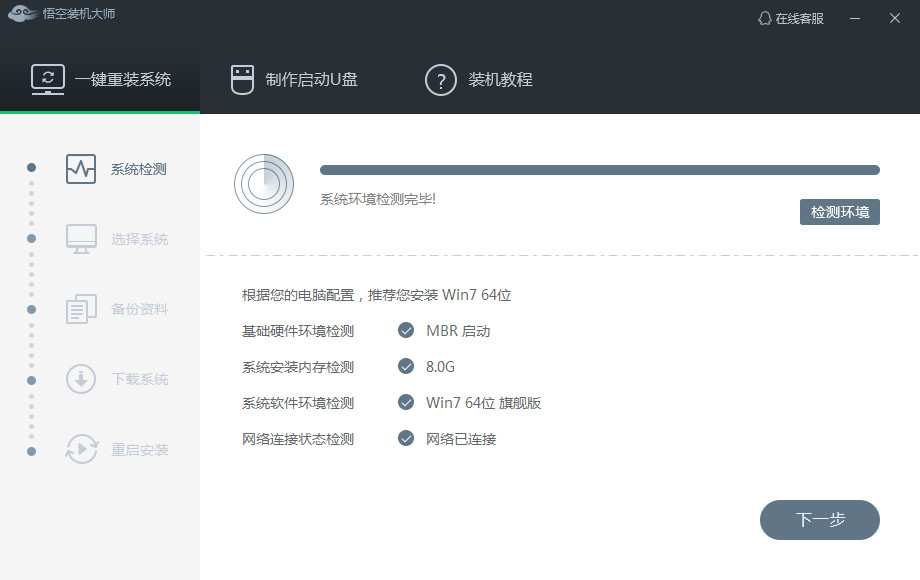
Task: Toggle the checkmark beside 网络已连接
Action: coord(406,438)
